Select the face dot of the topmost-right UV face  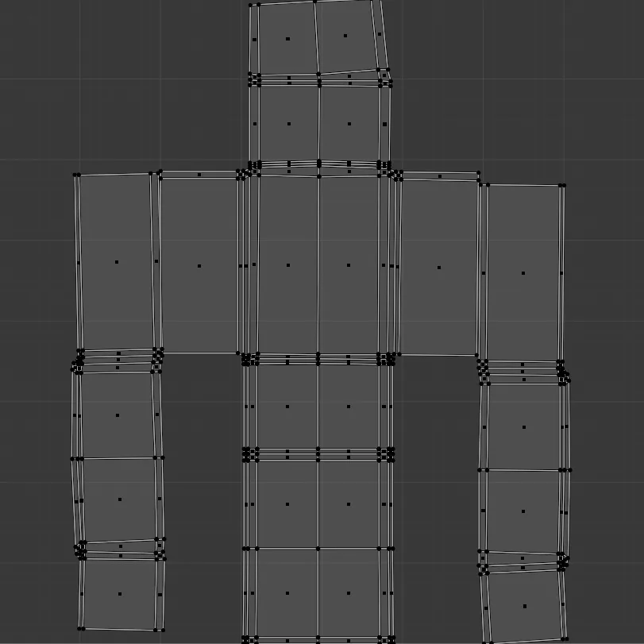click(345, 36)
